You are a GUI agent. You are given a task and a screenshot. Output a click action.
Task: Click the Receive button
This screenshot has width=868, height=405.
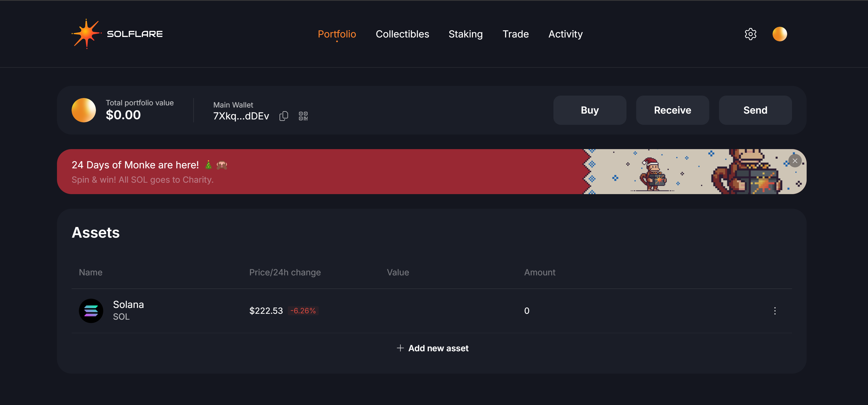tap(672, 110)
